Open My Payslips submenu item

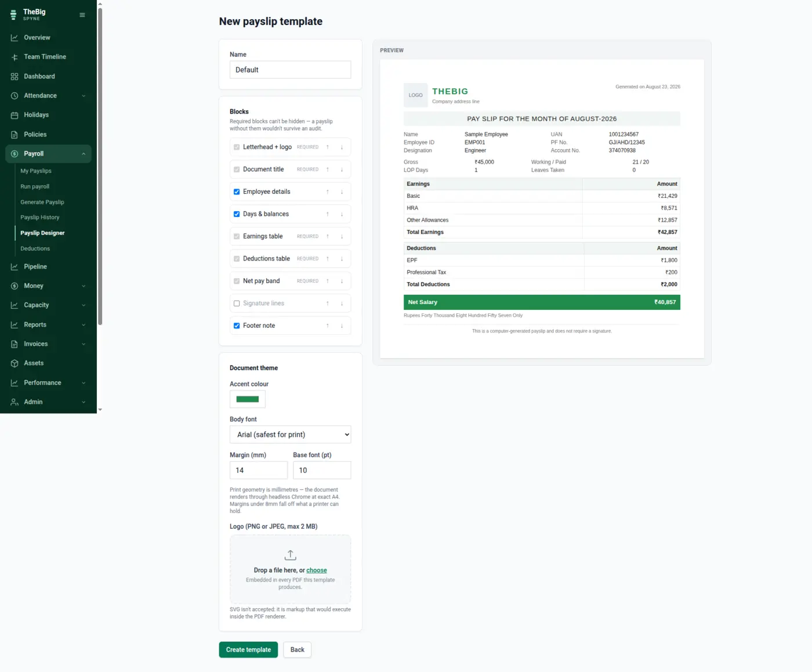[36, 171]
